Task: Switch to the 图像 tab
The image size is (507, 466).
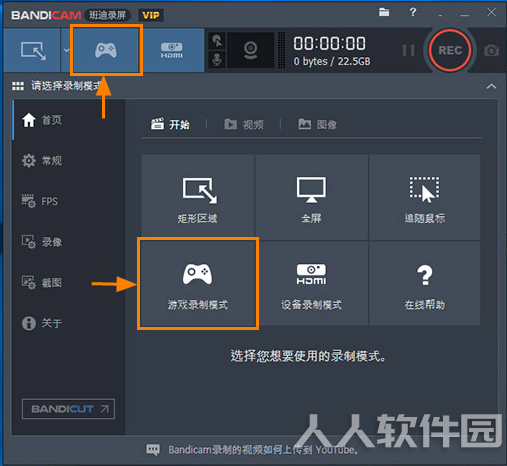Action: point(318,125)
